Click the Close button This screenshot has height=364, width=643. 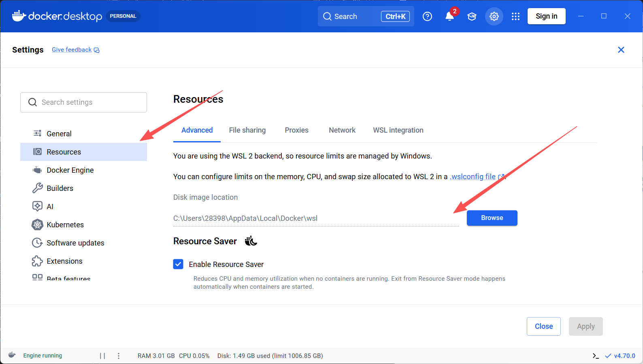point(544,326)
